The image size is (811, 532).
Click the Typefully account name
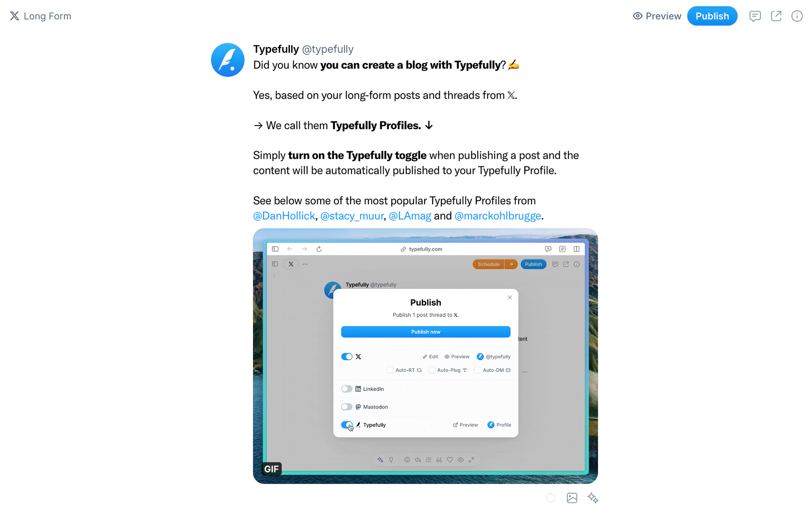coord(276,49)
